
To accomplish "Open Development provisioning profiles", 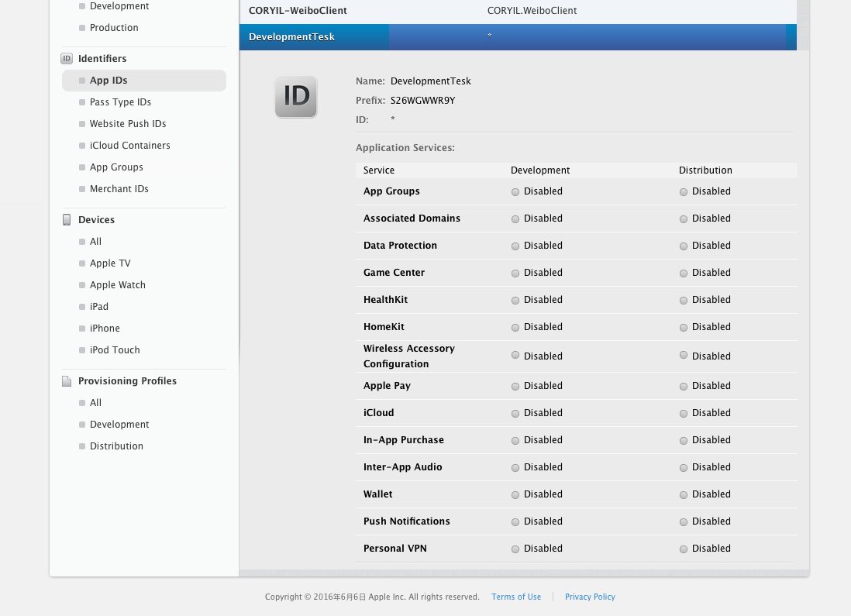I will click(119, 425).
